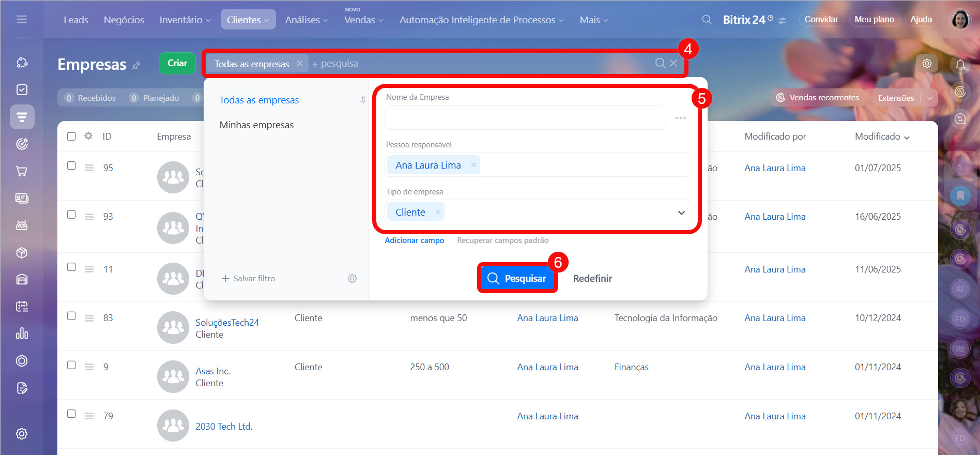The width and height of the screenshot is (980, 455).
Task: Go to the Leads tab
Action: click(76, 20)
